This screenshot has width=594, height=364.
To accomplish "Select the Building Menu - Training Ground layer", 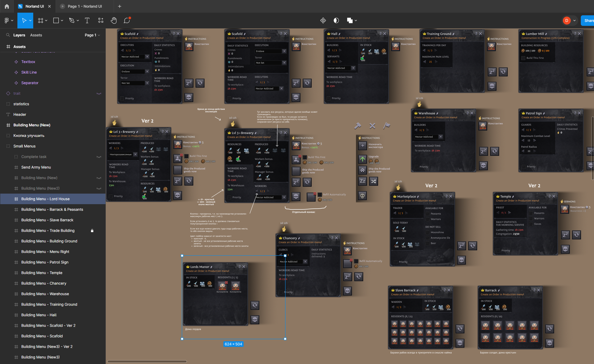I will 53,304.
